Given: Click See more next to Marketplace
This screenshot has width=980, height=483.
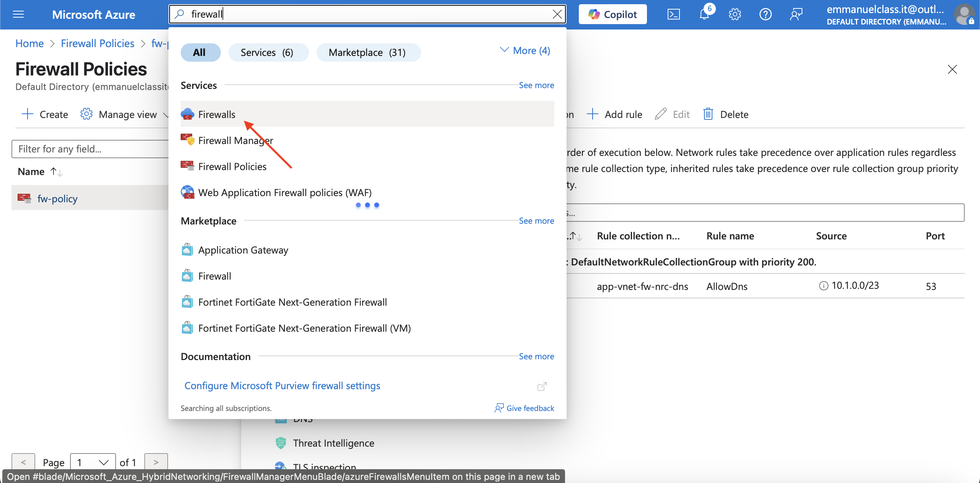Looking at the screenshot, I should [536, 221].
